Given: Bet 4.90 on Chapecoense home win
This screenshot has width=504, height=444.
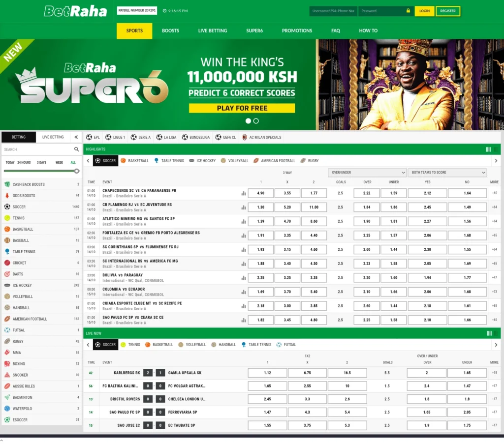Looking at the screenshot, I should click(x=261, y=193).
